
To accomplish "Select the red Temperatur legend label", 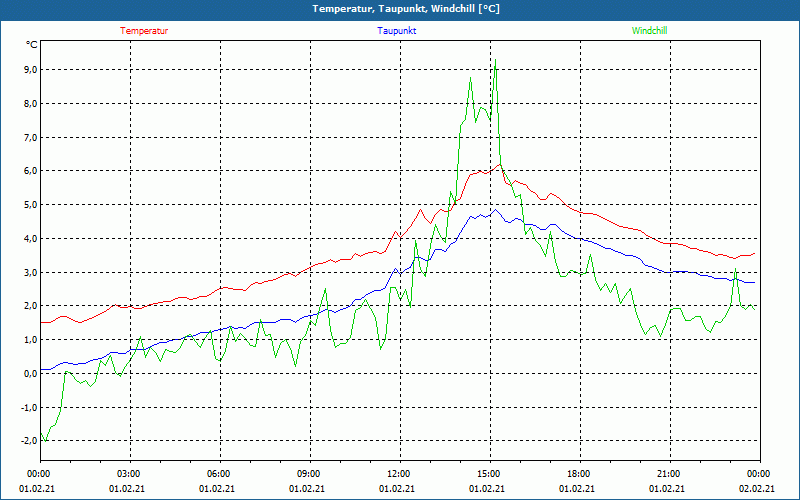I will click(x=144, y=31).
